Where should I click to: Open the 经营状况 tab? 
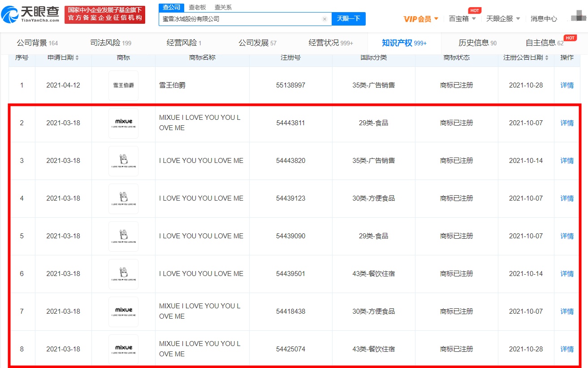(x=331, y=43)
